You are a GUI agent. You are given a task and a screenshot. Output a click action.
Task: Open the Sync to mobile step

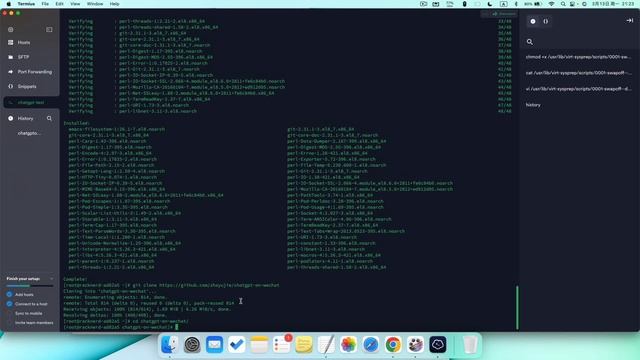[29, 313]
